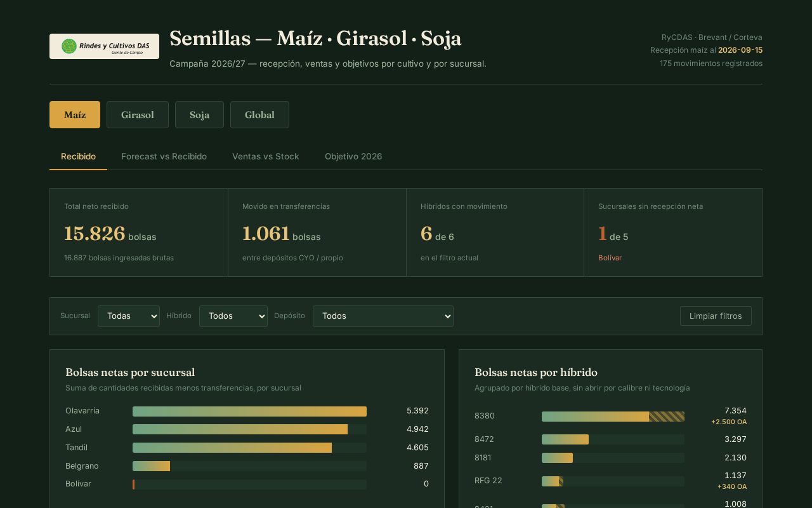Click the +340 OA label
Viewport: 812px width, 508px height.
pyautogui.click(x=732, y=487)
